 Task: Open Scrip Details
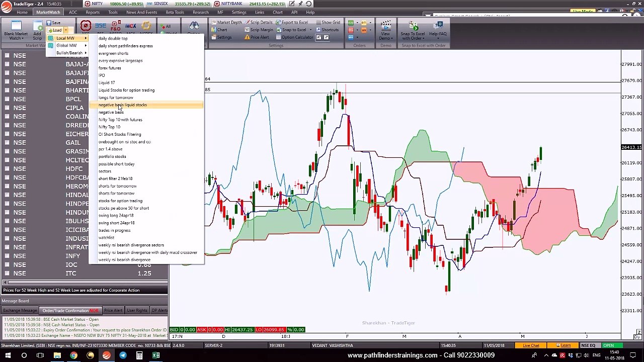pyautogui.click(x=258, y=23)
